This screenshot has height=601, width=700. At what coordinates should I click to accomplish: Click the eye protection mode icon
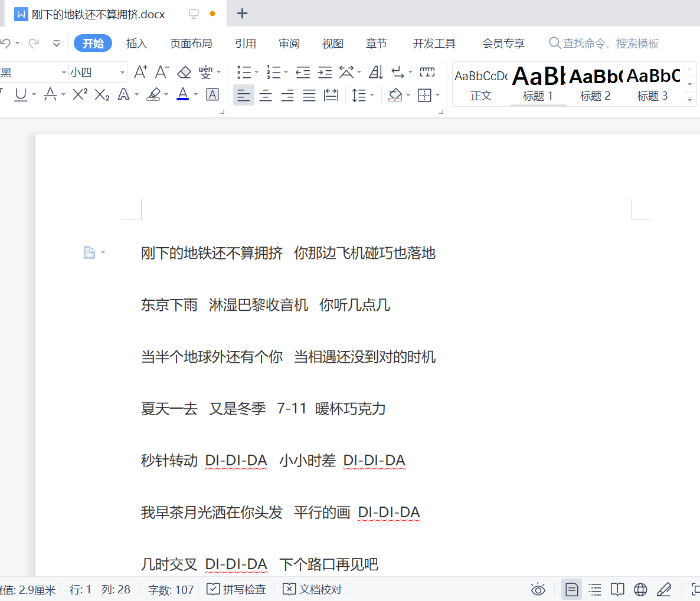(538, 589)
